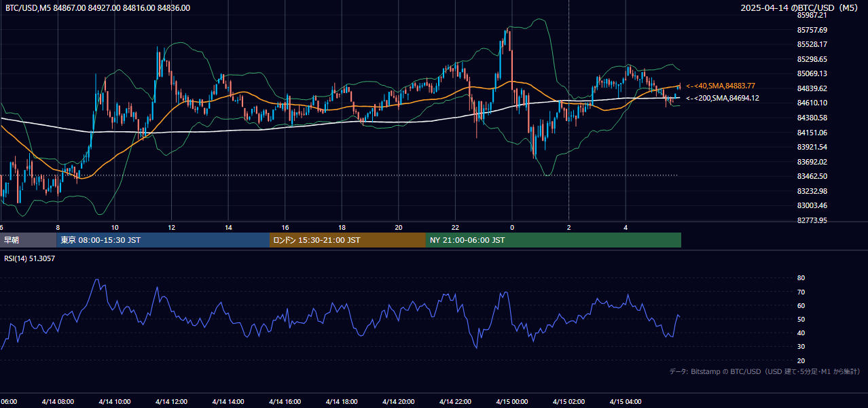Click hour label 20 under the price chart
Image resolution: width=868 pixels, height=408 pixels.
point(399,227)
